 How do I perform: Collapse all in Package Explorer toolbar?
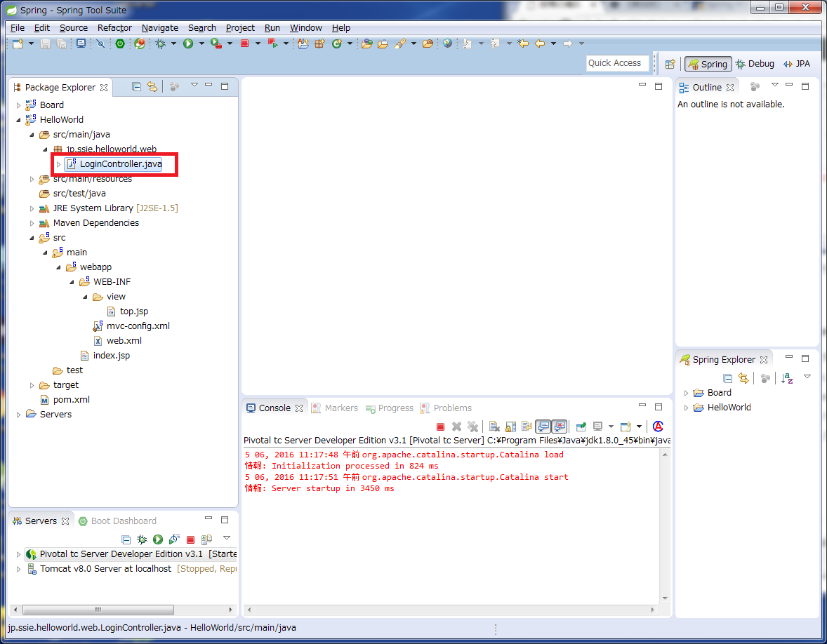tap(136, 87)
